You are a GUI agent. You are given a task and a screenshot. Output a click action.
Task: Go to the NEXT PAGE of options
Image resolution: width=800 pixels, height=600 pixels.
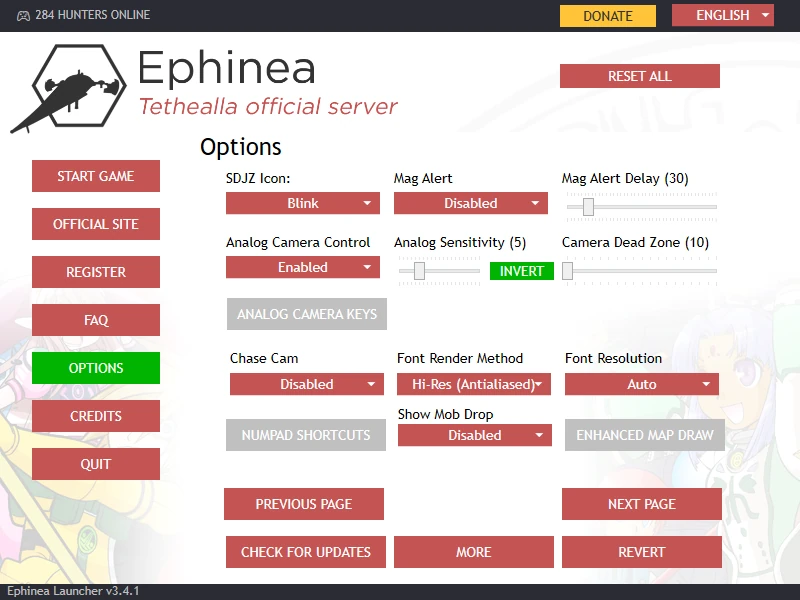pyautogui.click(x=641, y=504)
